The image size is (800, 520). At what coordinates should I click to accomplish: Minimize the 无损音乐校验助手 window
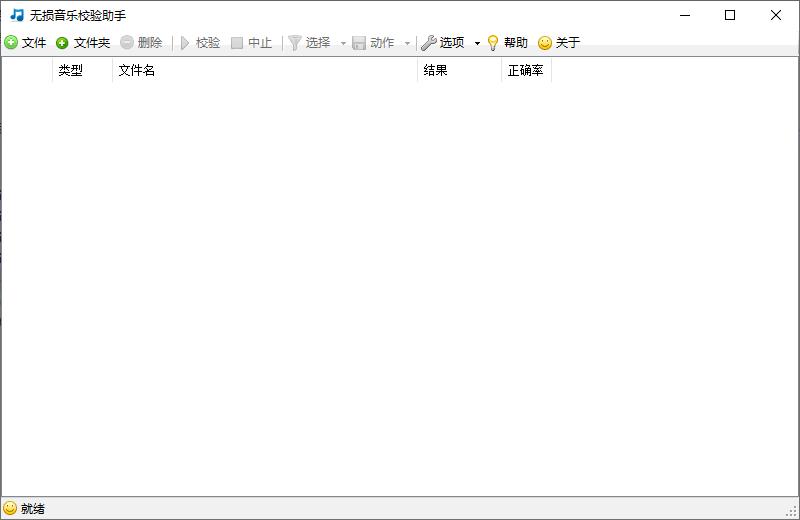685,15
